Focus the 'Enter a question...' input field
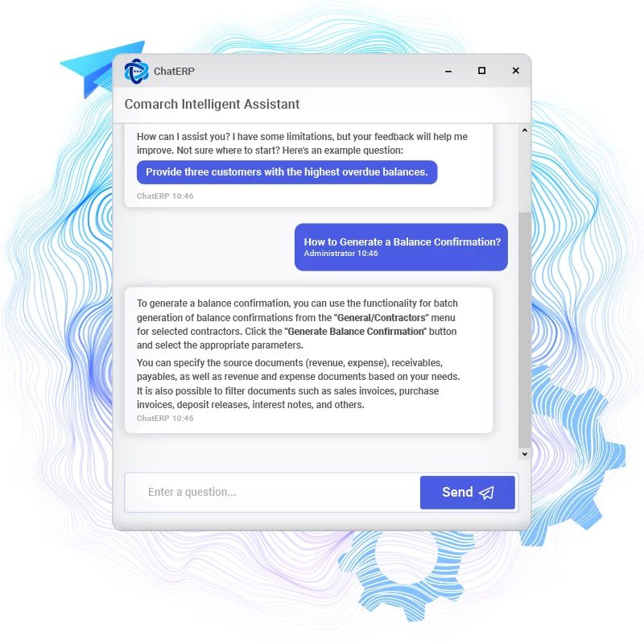Viewport: 644px width, 644px height. pos(272,492)
